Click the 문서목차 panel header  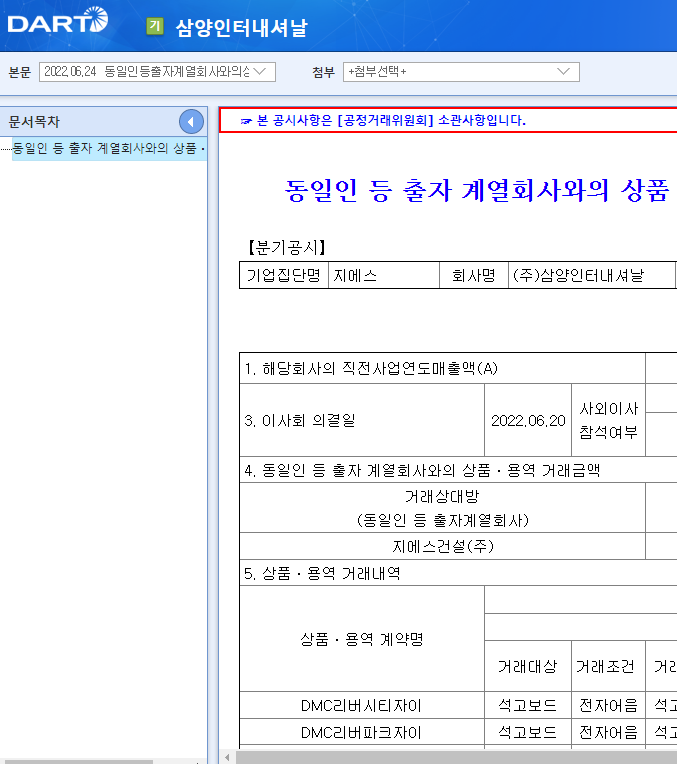click(x=103, y=122)
